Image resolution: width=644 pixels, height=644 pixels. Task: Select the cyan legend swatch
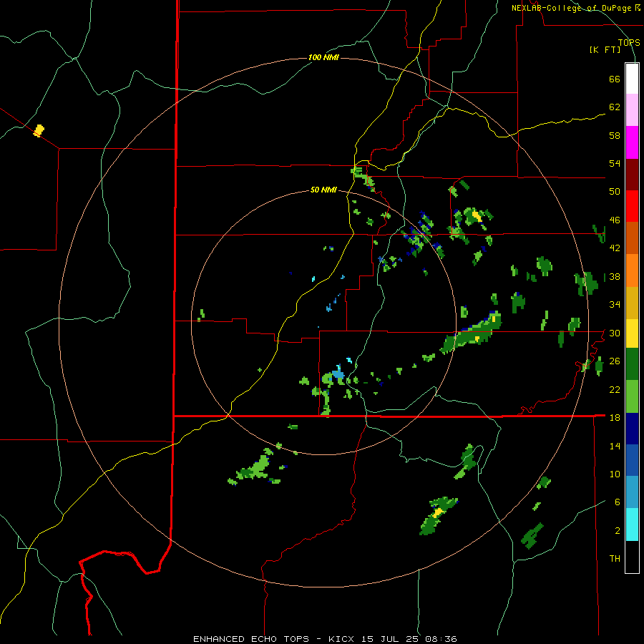click(632, 525)
